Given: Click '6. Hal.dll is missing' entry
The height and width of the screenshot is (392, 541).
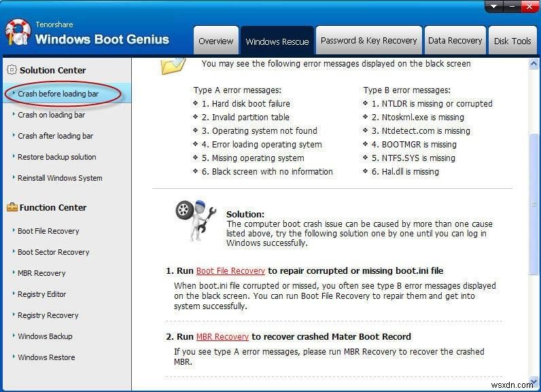Looking at the screenshot, I should pos(405,172).
